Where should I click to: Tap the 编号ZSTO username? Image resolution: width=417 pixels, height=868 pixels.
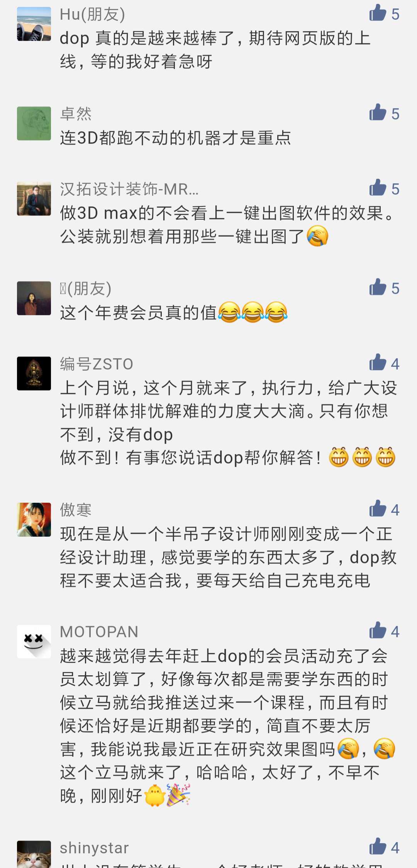pos(97,364)
